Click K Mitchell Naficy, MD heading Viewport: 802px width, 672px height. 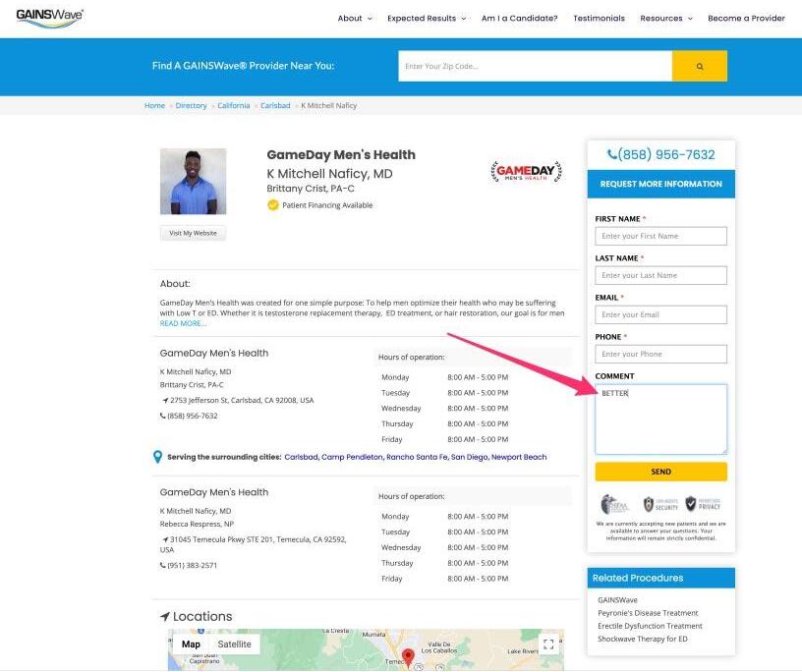tap(329, 174)
